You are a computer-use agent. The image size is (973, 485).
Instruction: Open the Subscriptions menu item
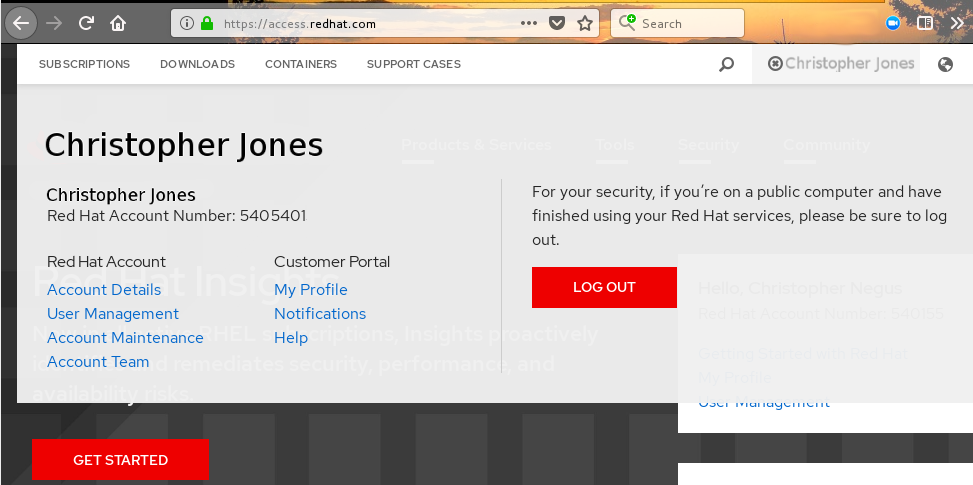84,64
